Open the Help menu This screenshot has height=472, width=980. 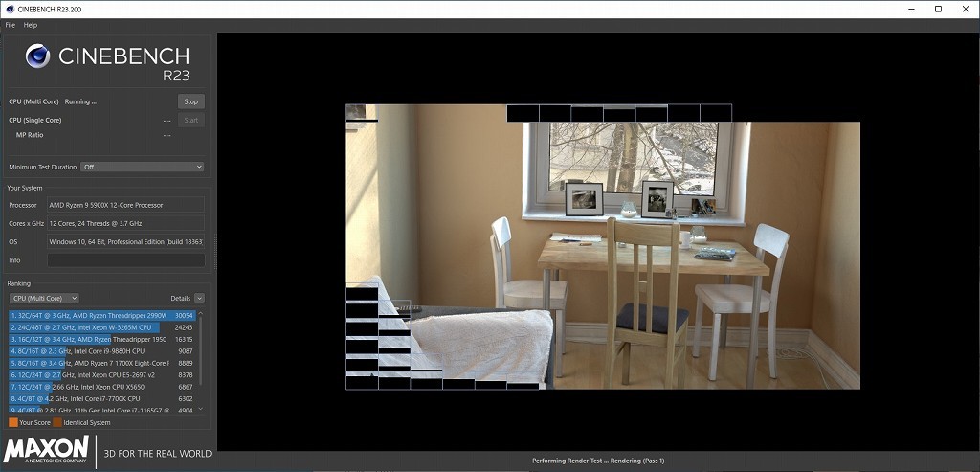click(31, 25)
